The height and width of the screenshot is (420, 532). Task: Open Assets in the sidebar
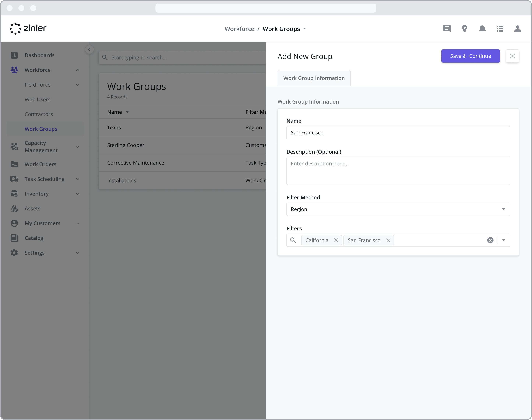(32, 209)
